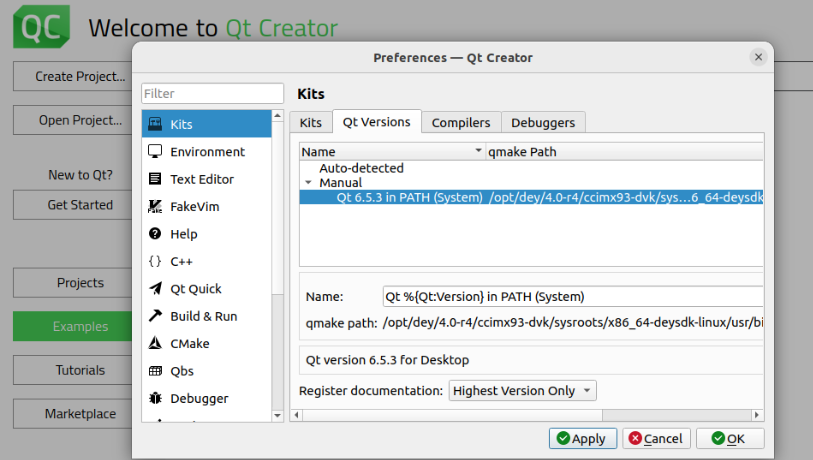813x460 pixels.
Task: Click category list scroll up arrow
Action: click(277, 116)
